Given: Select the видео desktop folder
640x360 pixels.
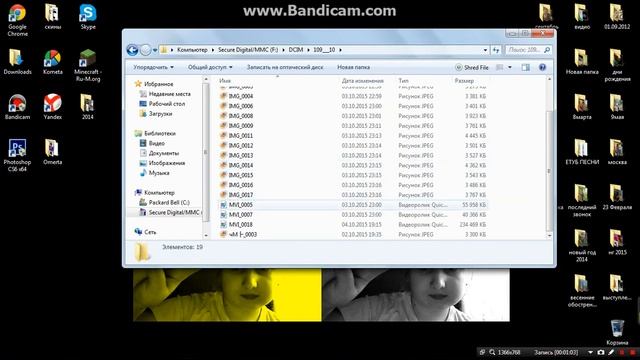Looking at the screenshot, I should [582, 17].
